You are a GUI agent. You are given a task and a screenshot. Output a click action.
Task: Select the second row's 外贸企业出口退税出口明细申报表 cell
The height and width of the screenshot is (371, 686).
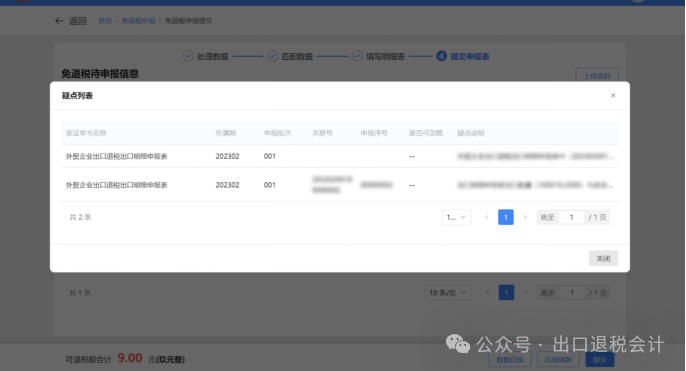point(116,185)
